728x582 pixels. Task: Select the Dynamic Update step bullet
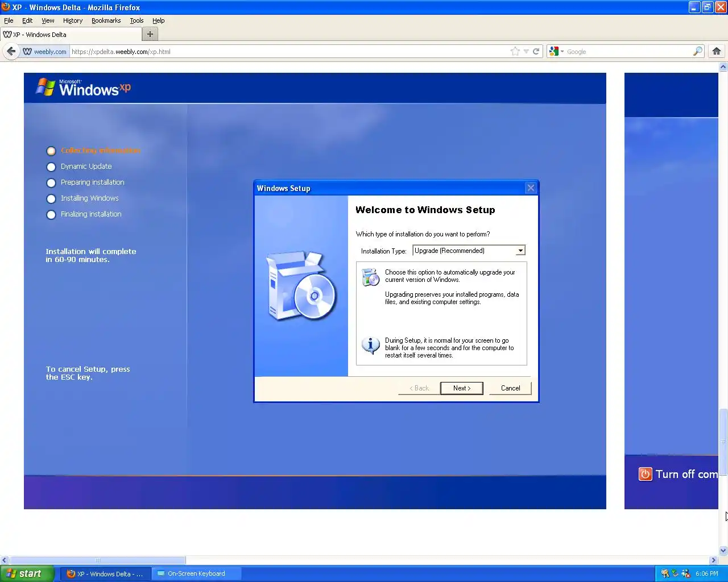click(51, 167)
